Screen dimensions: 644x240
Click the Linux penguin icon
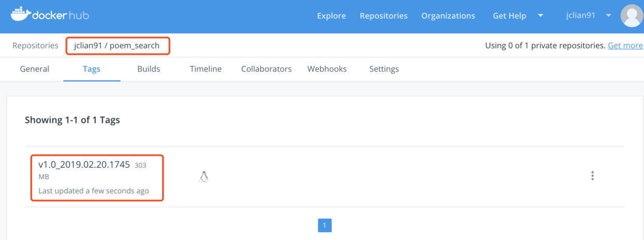[204, 177]
